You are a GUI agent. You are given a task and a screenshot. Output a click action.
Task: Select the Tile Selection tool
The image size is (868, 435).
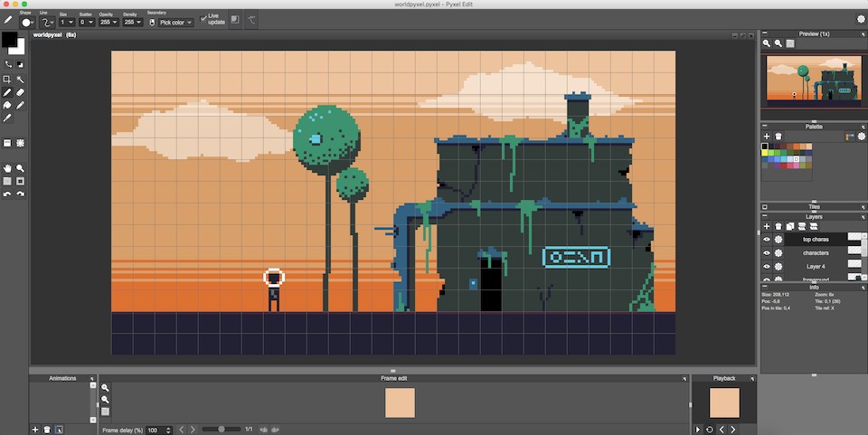point(21,143)
